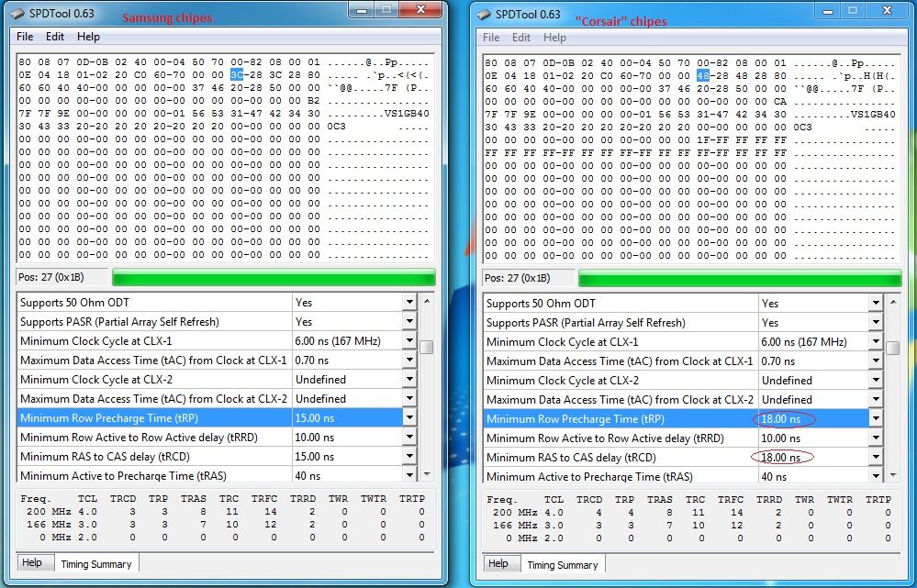Click checksum byte CA in right hex view
This screenshot has width=917, height=588.
(780, 102)
